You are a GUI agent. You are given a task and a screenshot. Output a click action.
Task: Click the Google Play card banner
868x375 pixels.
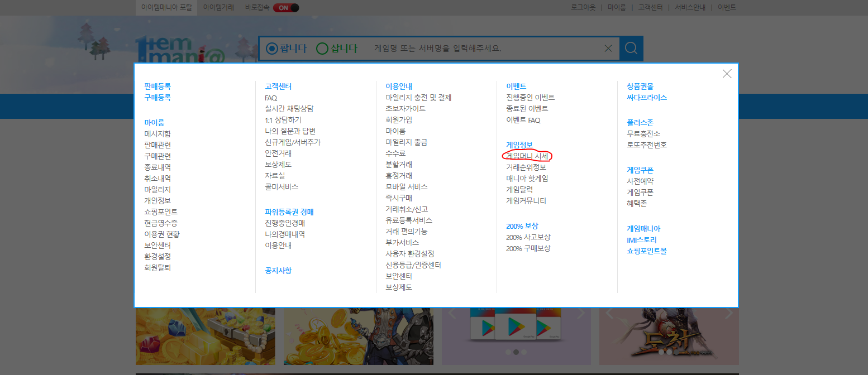516,336
